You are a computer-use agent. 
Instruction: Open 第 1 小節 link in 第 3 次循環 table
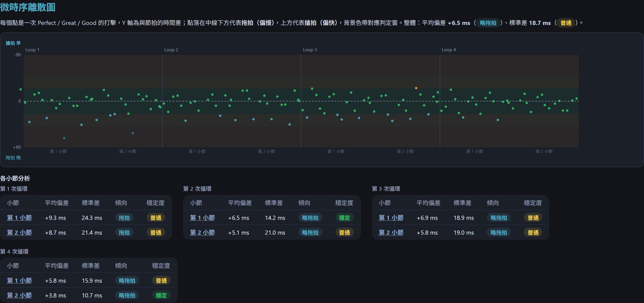coord(391,218)
